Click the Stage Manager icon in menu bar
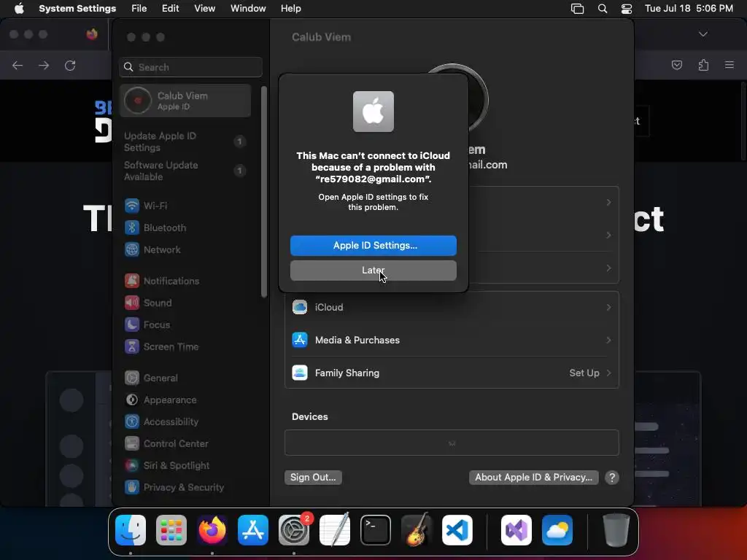This screenshot has height=560, width=747. tap(578, 9)
